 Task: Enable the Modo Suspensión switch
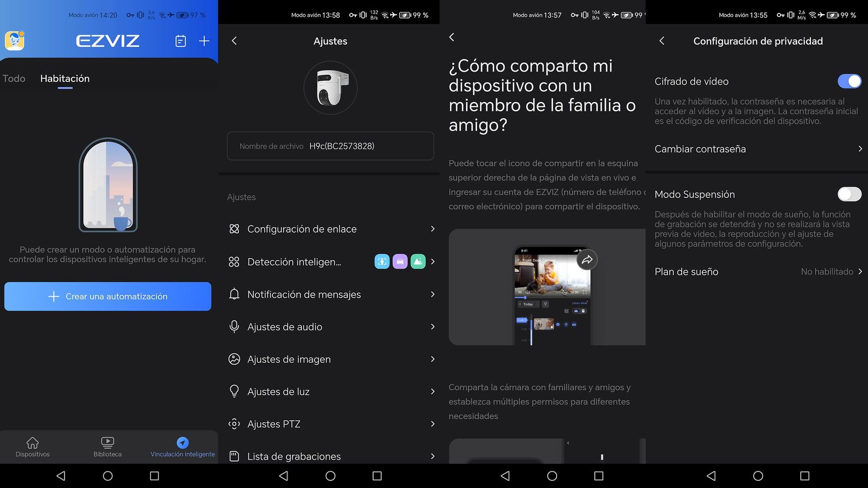(849, 194)
